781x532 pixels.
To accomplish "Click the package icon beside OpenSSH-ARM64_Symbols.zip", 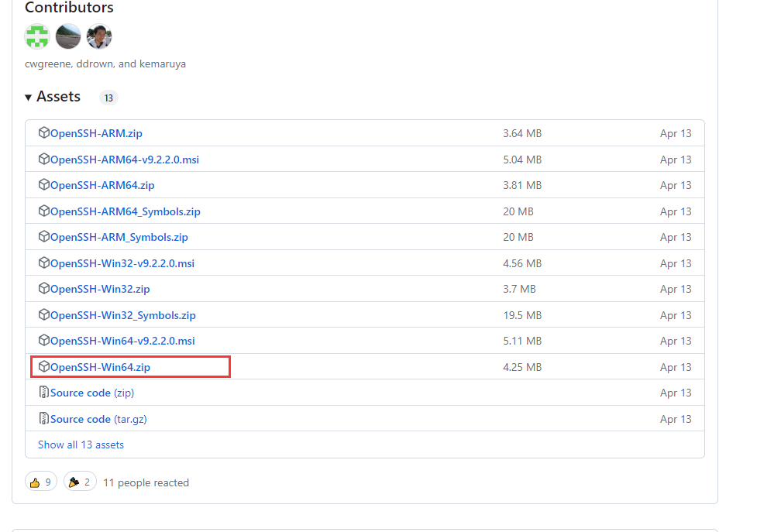I will point(44,211).
